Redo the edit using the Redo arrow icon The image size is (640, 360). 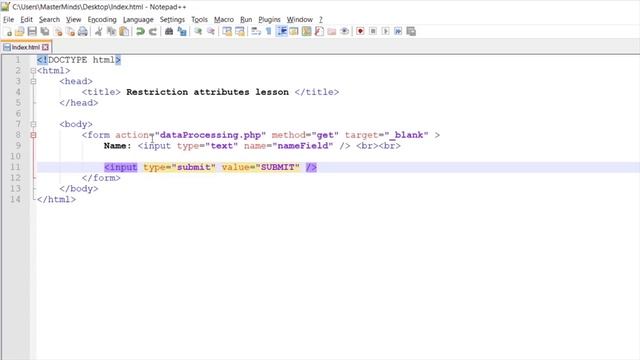pos(153,31)
